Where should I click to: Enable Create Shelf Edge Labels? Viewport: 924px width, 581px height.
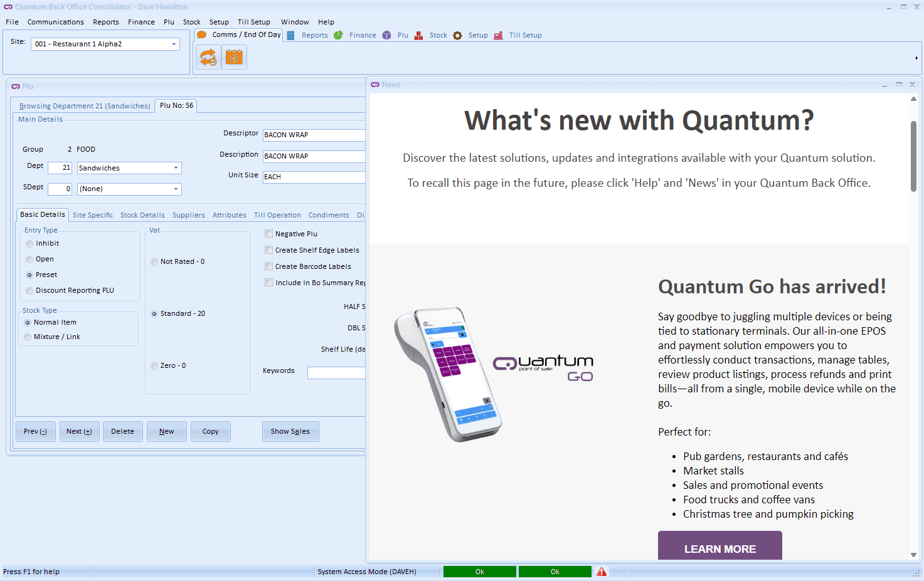269,250
